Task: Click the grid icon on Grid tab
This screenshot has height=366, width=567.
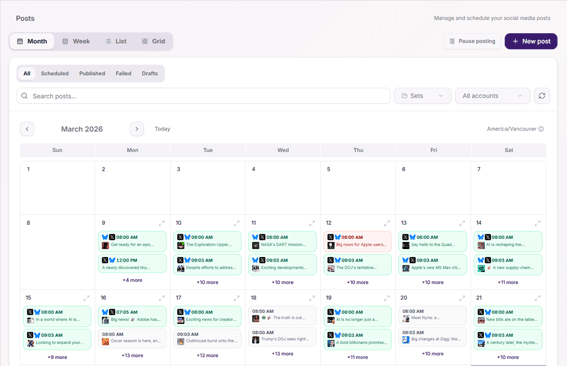Action: coord(145,41)
